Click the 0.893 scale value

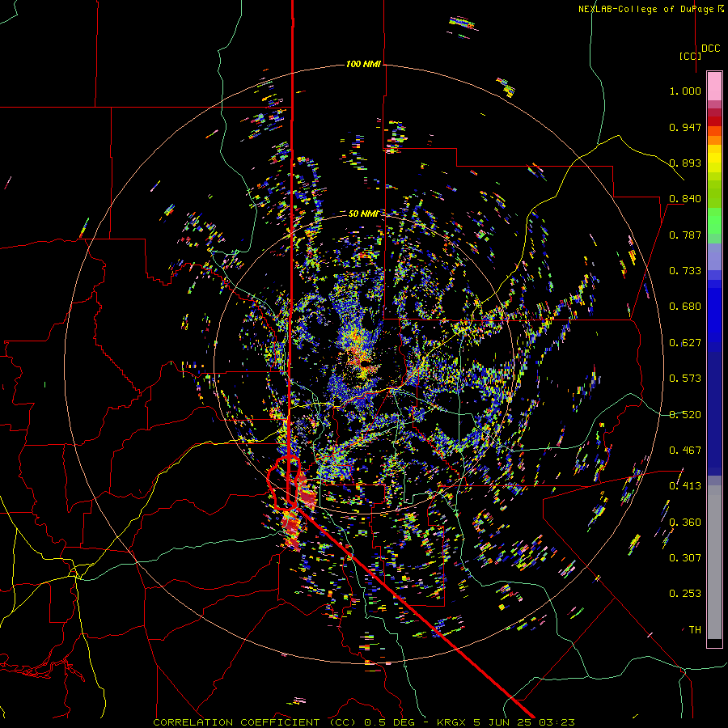click(685, 163)
